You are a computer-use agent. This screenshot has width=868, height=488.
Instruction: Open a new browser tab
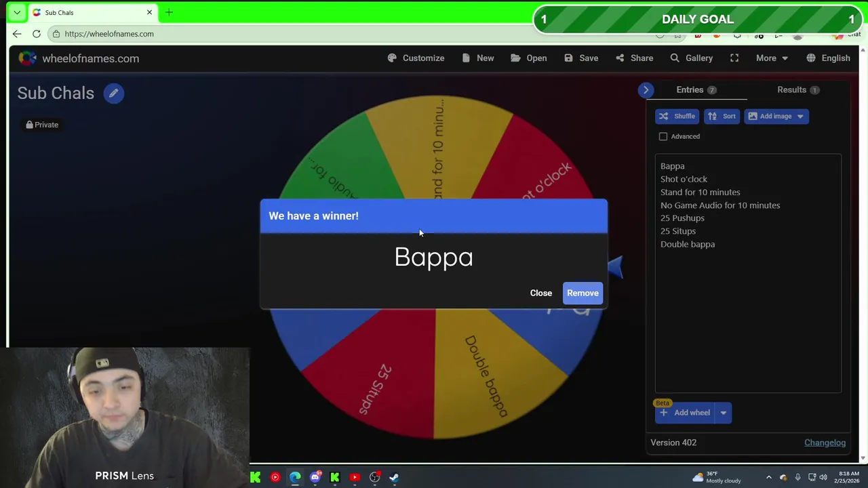(169, 12)
